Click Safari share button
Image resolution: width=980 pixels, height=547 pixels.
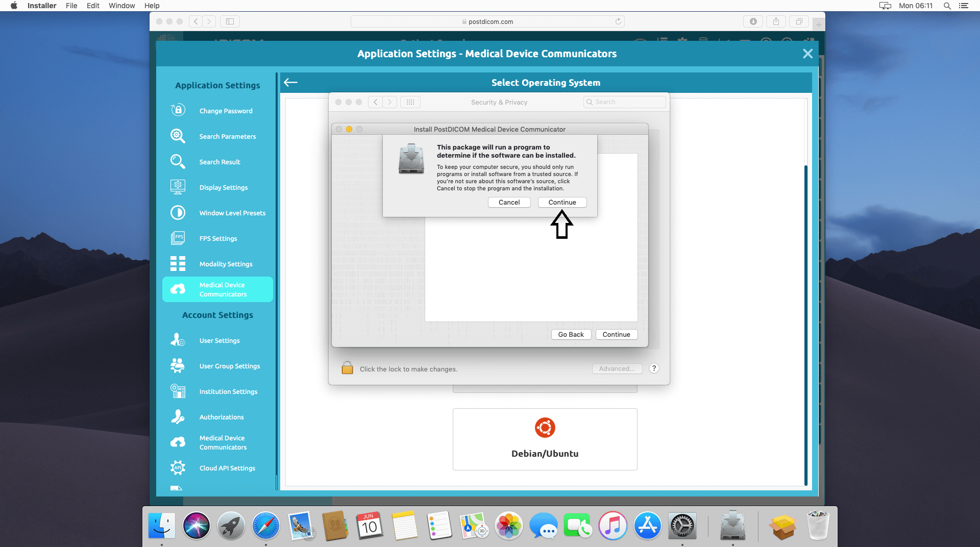tap(776, 21)
